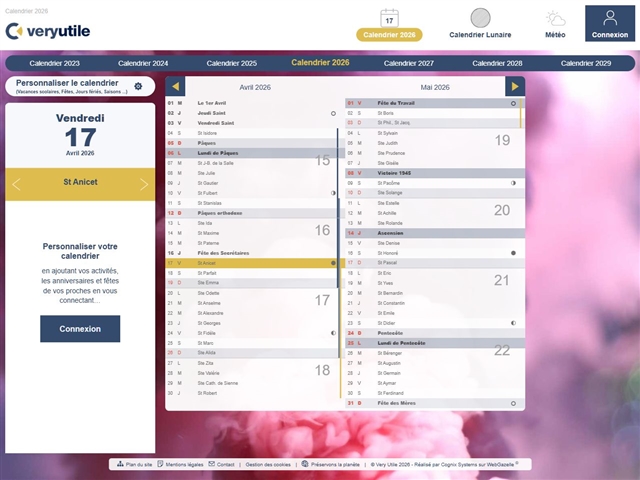Switch to Calendrier 2025 tab
Image resolution: width=640 pixels, height=480 pixels.
tap(231, 63)
